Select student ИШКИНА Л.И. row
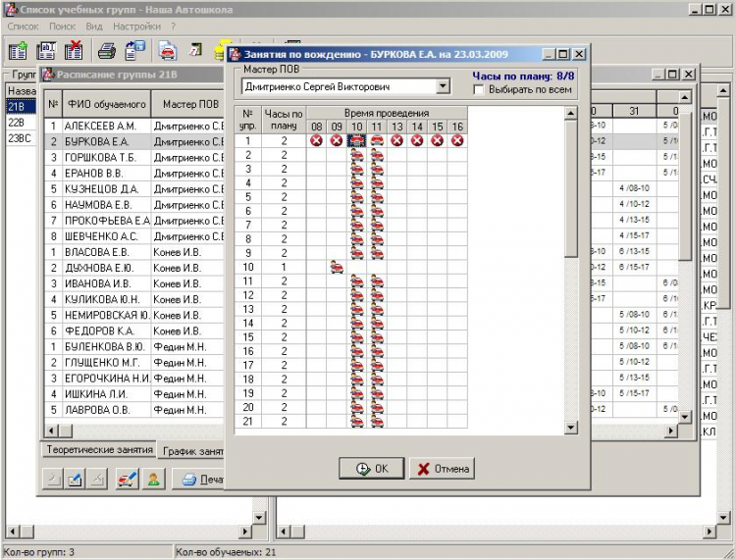The width and height of the screenshot is (736, 560). 134,393
